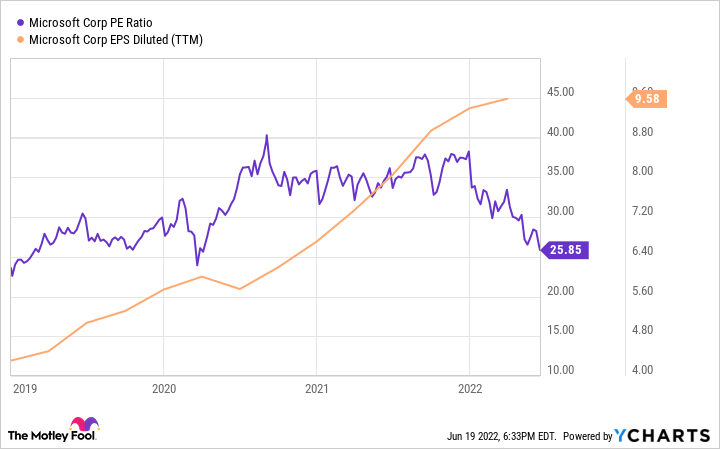This screenshot has width=720, height=449.
Task: Click the orange 9.58 value flag
Action: click(x=646, y=99)
